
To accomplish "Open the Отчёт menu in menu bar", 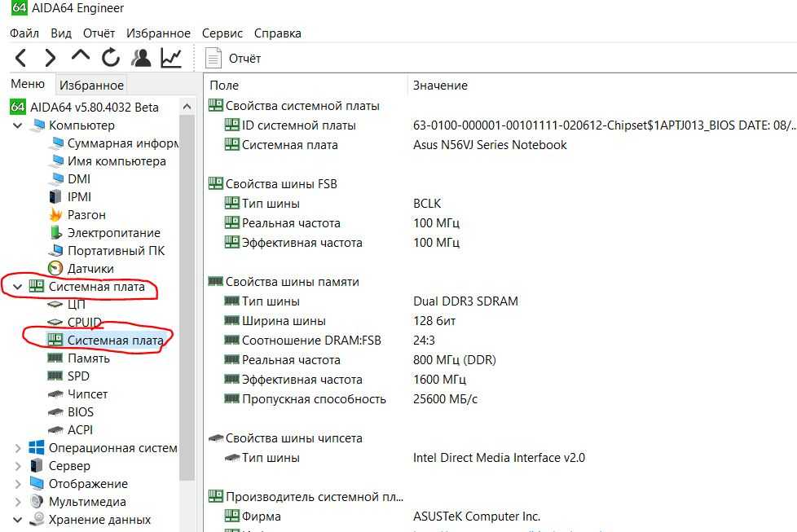I will point(99,33).
